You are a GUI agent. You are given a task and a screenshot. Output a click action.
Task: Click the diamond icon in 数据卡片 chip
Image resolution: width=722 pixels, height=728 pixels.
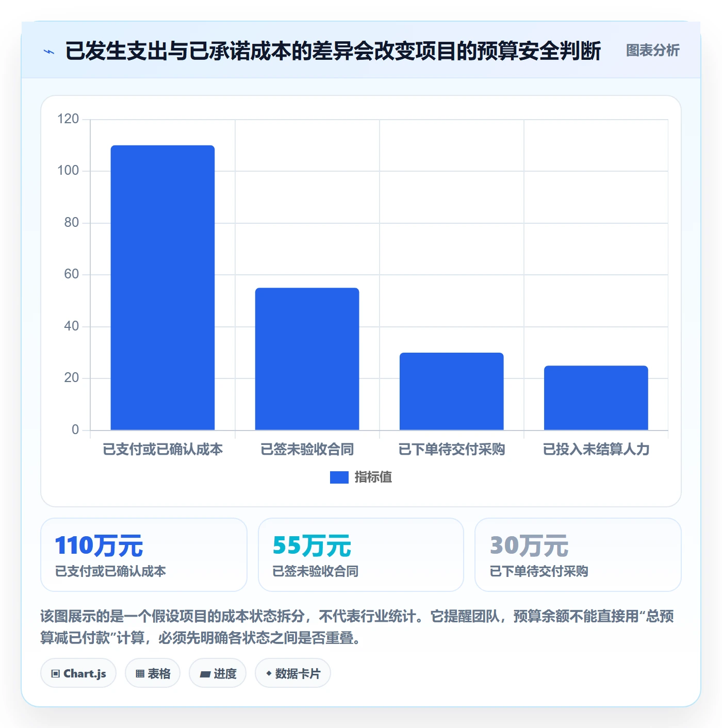tap(269, 673)
